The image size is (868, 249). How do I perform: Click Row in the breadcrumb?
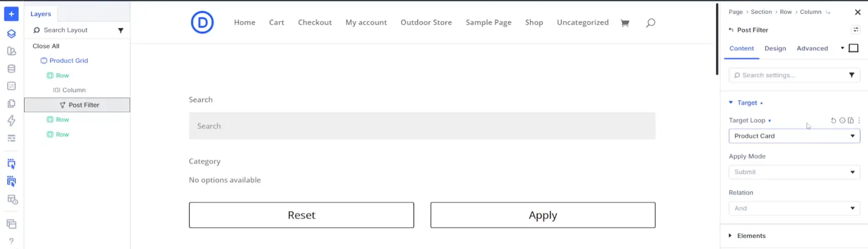pos(786,12)
